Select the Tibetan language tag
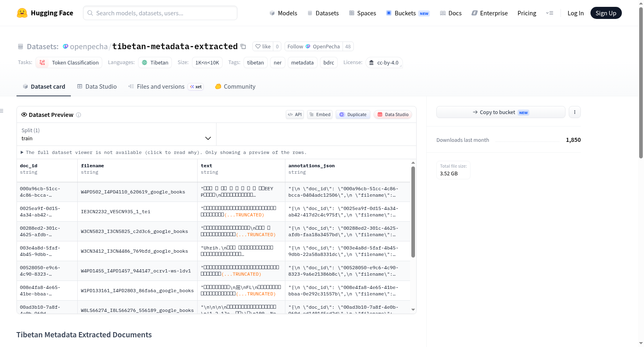Screen dimensions: 644x347 point(155,62)
